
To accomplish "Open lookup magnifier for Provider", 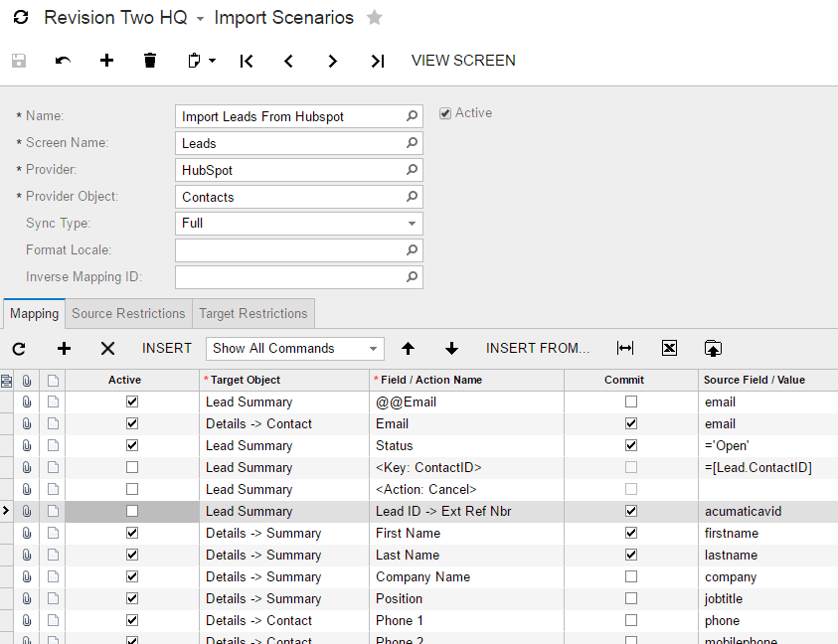I will coord(412,169).
